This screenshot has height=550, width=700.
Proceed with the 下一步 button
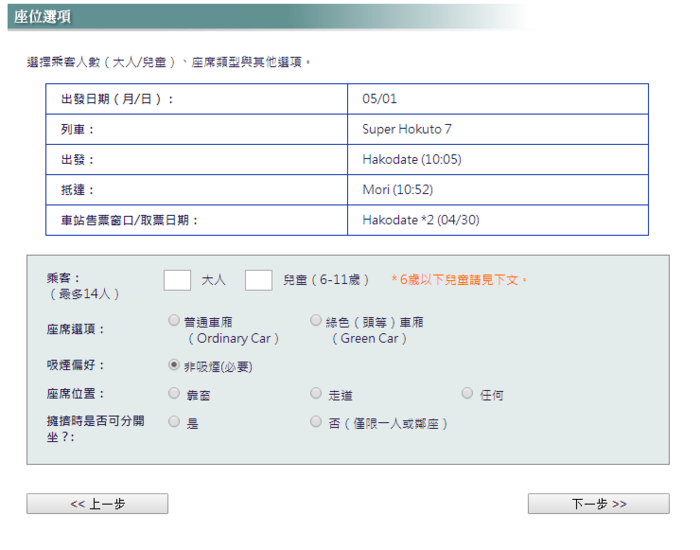598,504
